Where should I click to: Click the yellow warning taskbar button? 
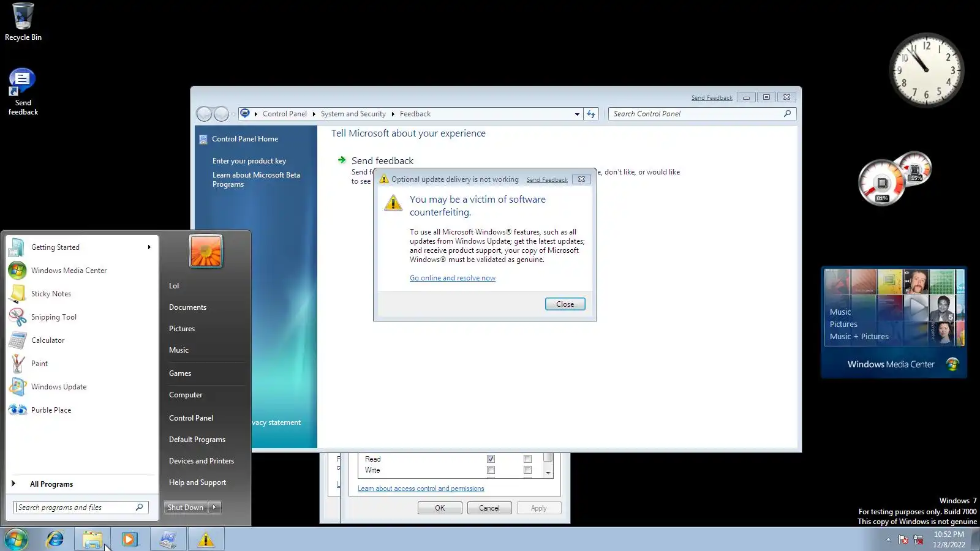point(206,539)
